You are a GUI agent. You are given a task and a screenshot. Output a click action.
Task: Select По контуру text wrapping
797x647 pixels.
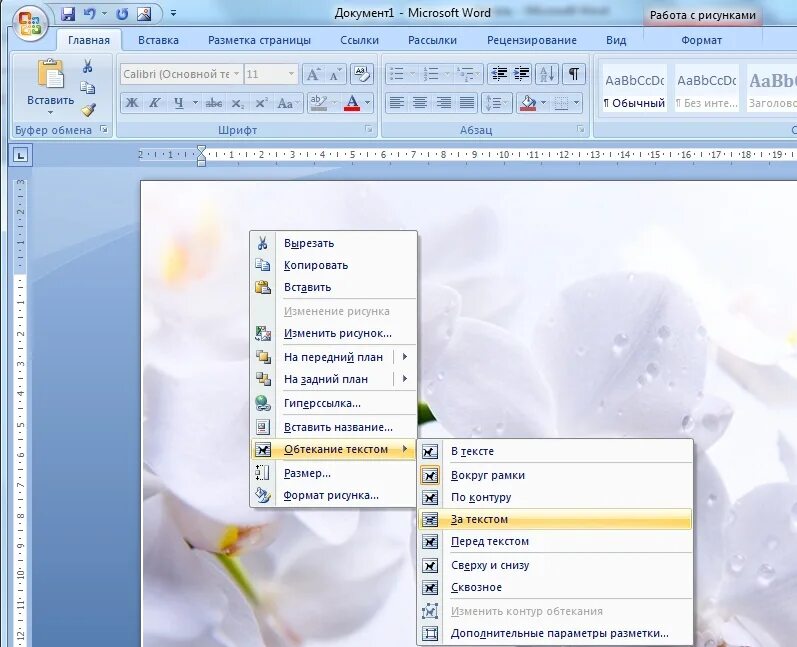555,497
